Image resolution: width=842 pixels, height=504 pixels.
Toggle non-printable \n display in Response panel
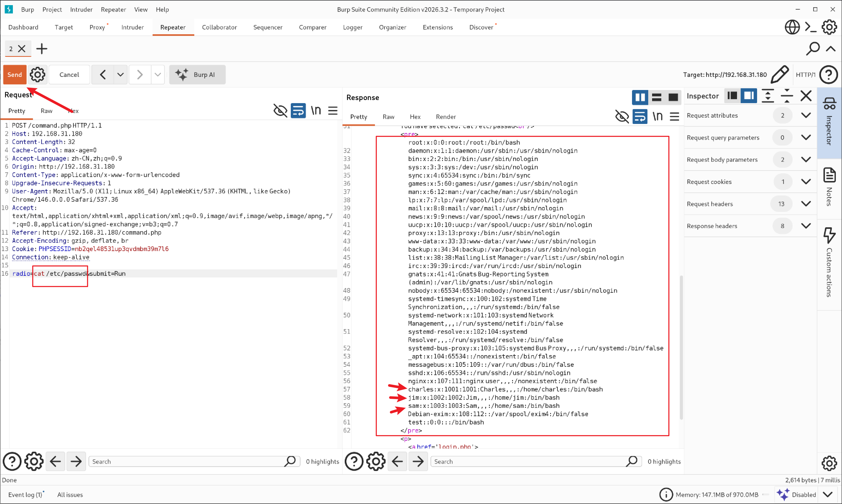tap(658, 116)
